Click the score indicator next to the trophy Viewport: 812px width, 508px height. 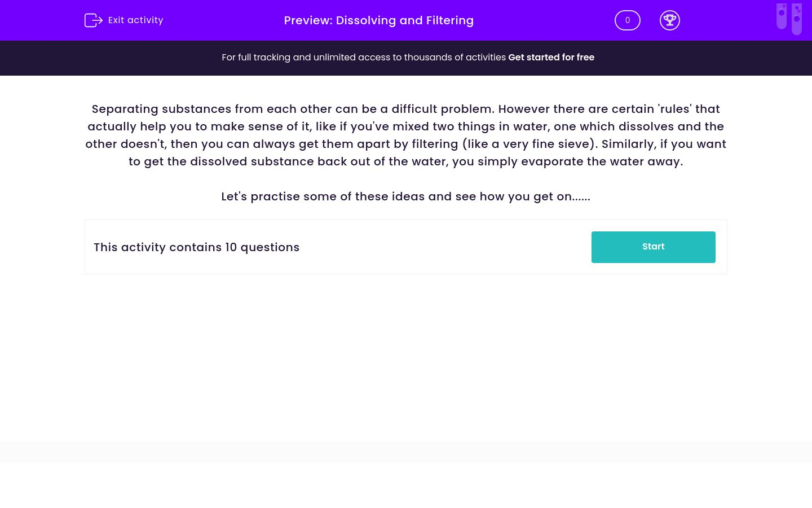click(627, 20)
